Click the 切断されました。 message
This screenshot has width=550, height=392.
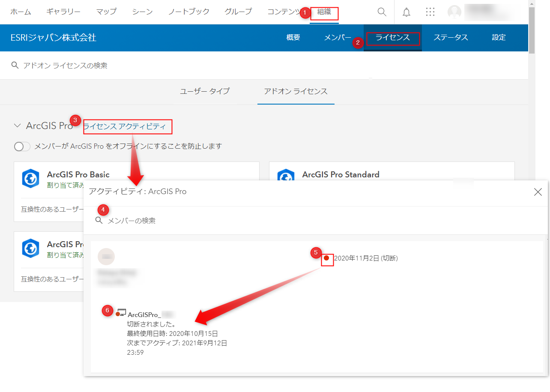(152, 324)
